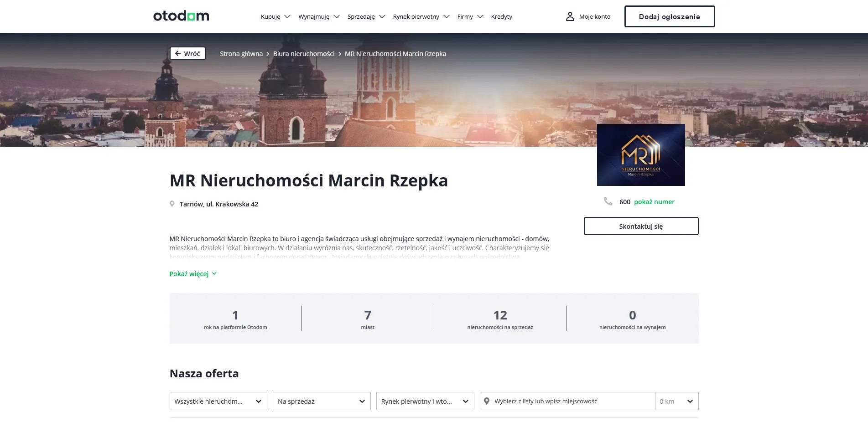Screen dimensions: 868x422
Task: Click the 7 miast statistic
Action: coord(368,319)
